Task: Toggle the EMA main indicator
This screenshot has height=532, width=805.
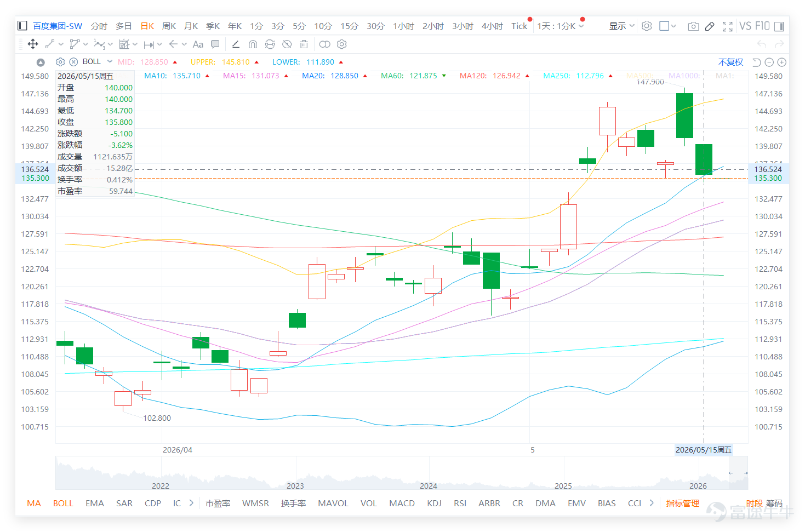Action: coord(95,503)
